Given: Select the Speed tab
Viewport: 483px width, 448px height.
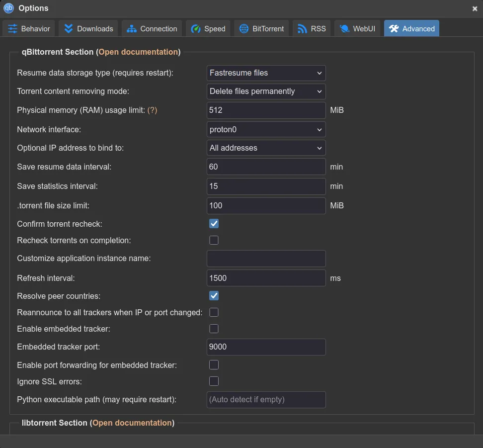Looking at the screenshot, I should [208, 29].
